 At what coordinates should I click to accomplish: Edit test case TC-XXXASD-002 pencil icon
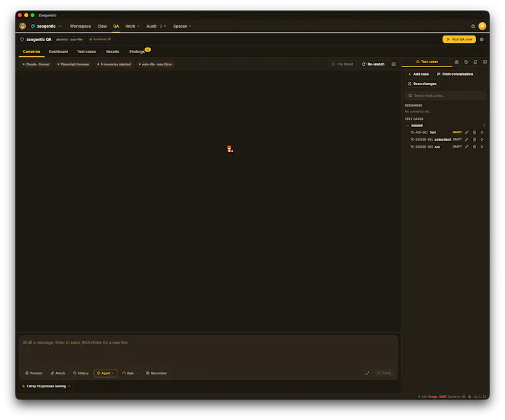pyautogui.click(x=466, y=147)
